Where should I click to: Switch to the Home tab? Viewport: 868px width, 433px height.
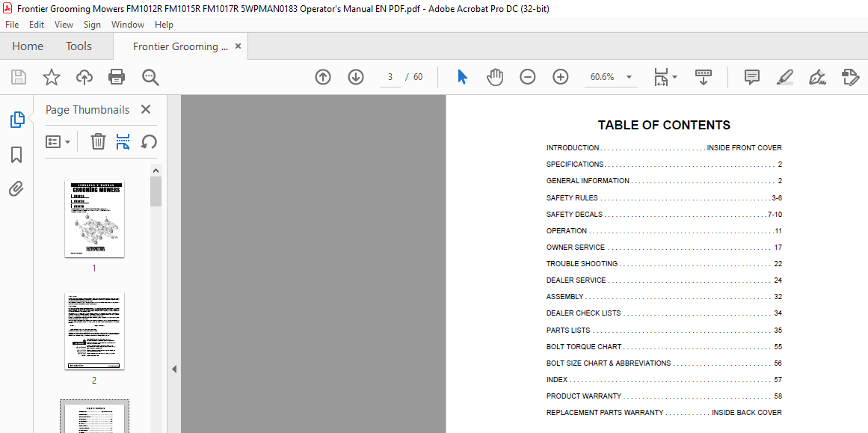click(x=28, y=46)
